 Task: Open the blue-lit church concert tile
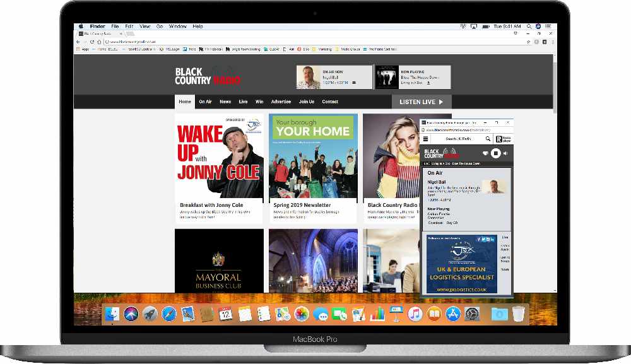tap(313, 261)
